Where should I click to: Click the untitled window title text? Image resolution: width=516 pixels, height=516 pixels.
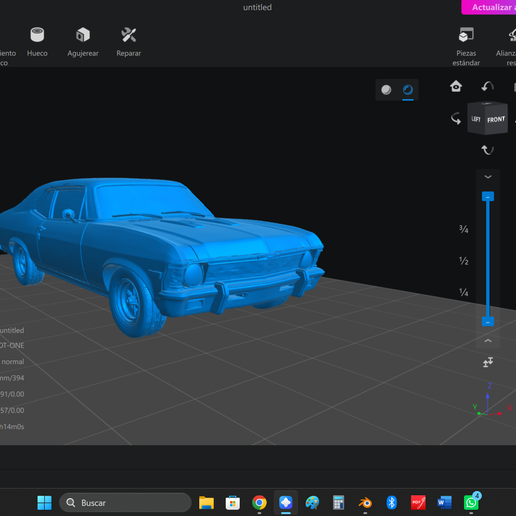tap(257, 7)
